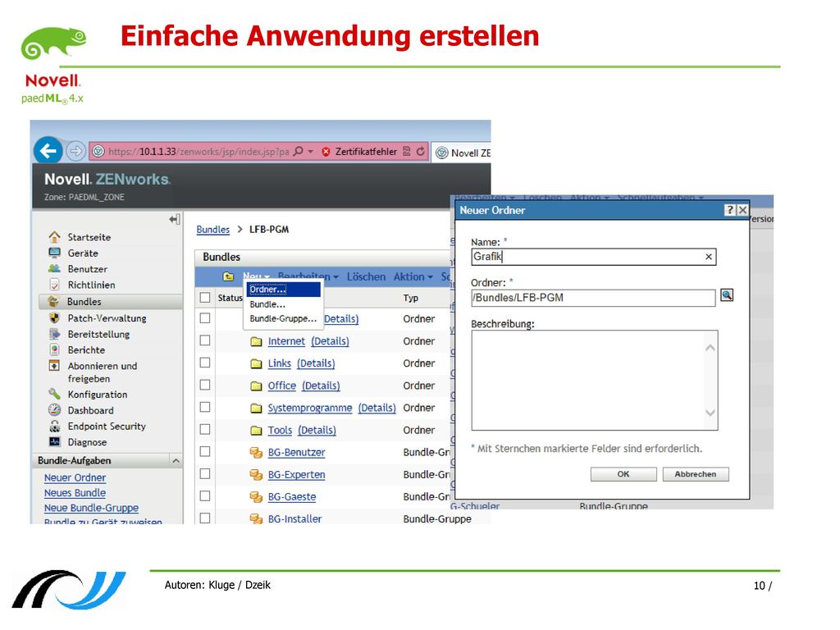
Task: Check the box for the BG-Benutzer row
Action: tap(204, 452)
